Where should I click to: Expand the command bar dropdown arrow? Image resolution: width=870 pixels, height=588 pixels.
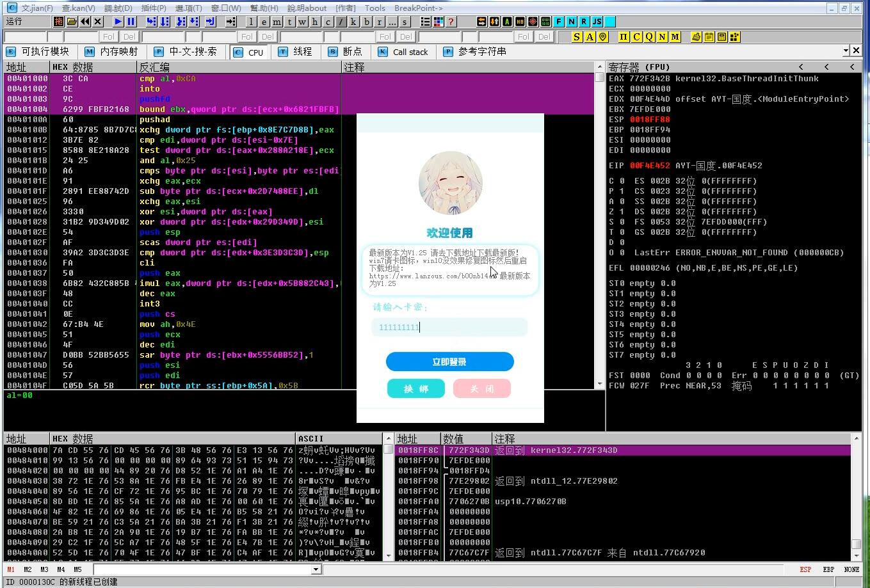(316, 569)
